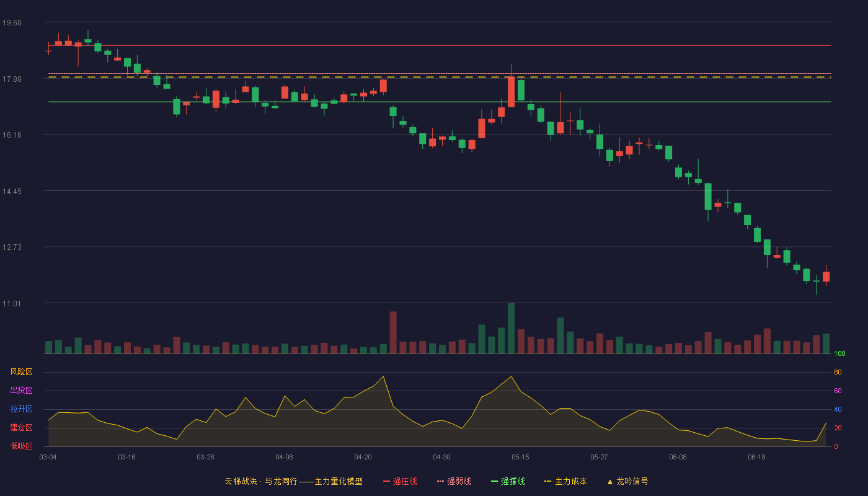
Task: Click the 12.73 price axis label
Action: 12,247
